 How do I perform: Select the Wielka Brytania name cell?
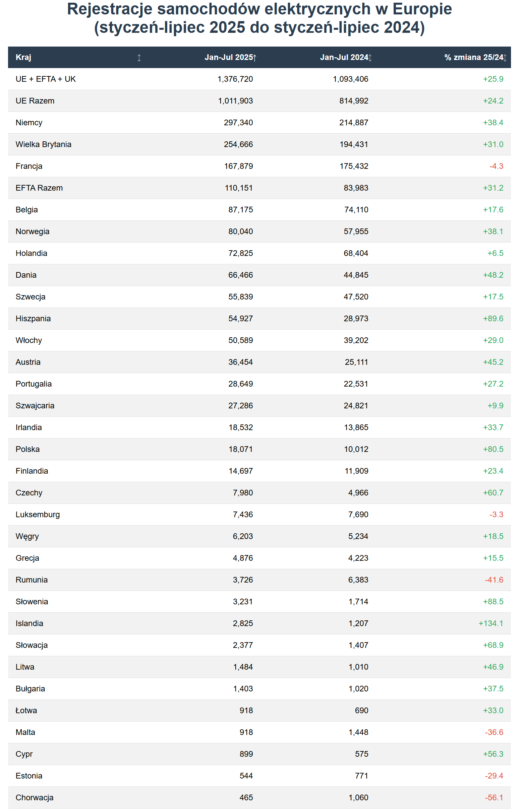point(43,144)
